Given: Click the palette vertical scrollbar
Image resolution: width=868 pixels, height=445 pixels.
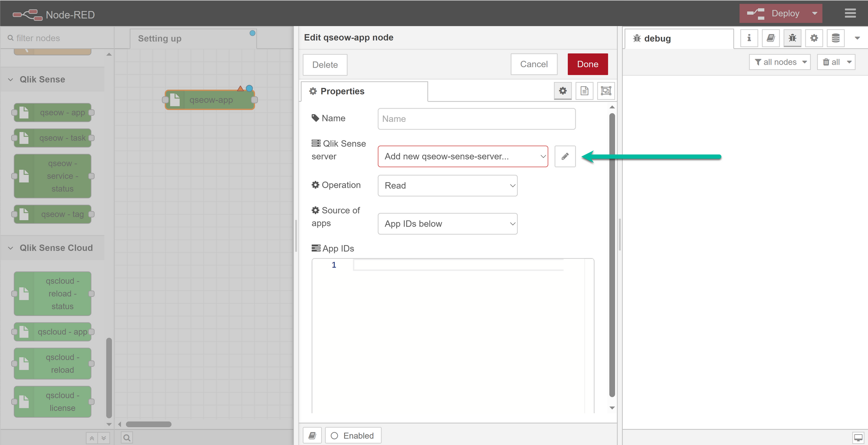Looking at the screenshot, I should tap(109, 377).
